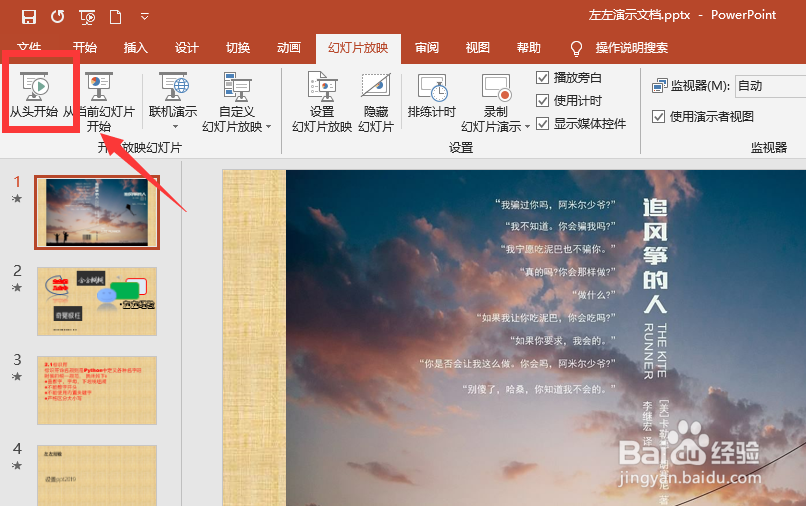This screenshot has width=806, height=506.
Task: Select slide 2 thumbnail
Action: click(x=97, y=301)
